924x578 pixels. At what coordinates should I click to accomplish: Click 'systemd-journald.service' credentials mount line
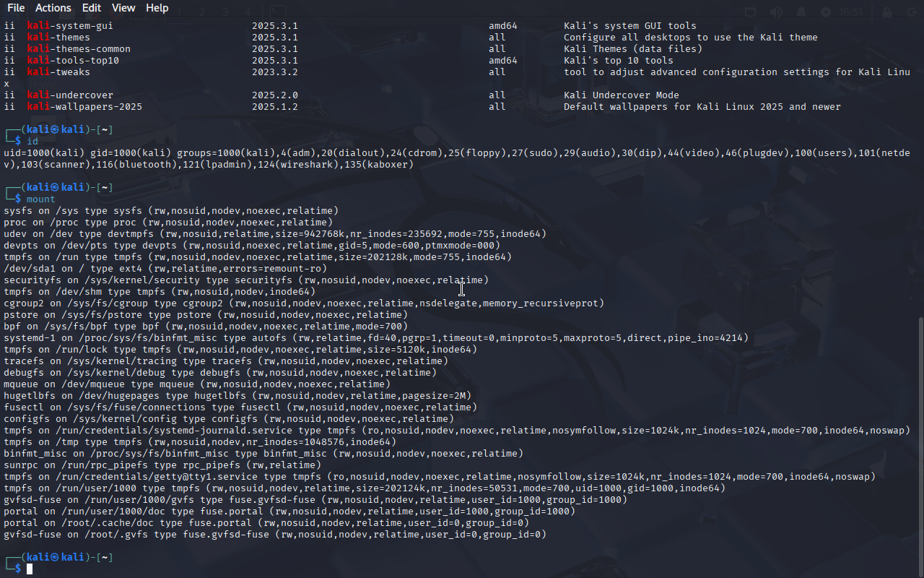[x=457, y=430]
